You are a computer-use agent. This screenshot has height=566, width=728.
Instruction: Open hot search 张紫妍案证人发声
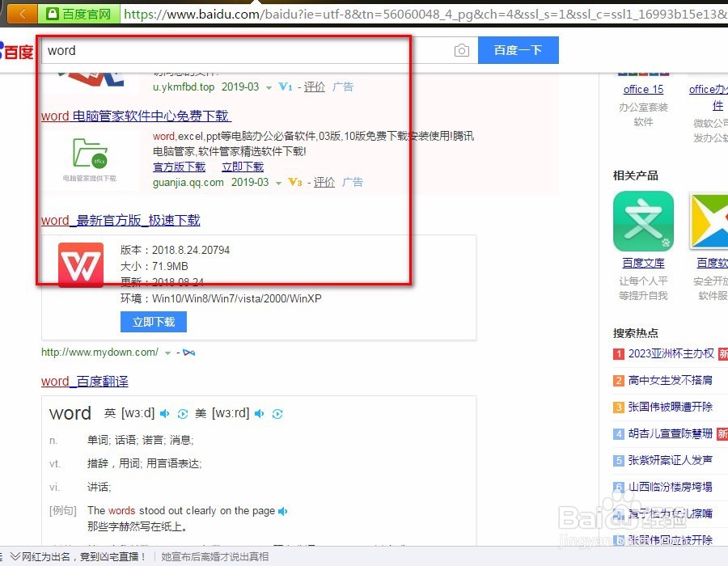point(671,460)
